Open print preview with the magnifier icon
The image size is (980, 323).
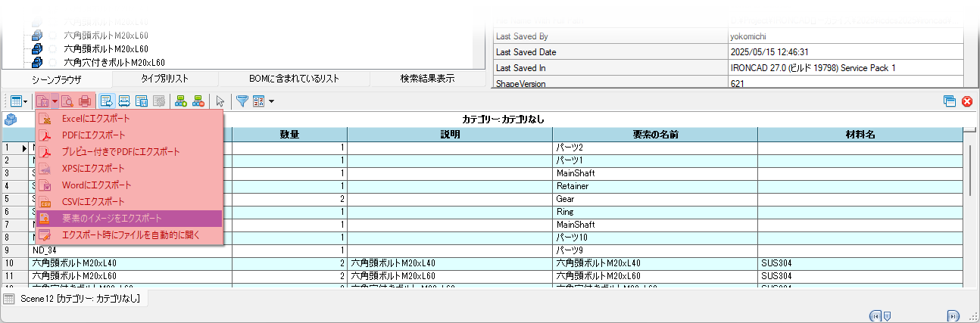tap(67, 101)
